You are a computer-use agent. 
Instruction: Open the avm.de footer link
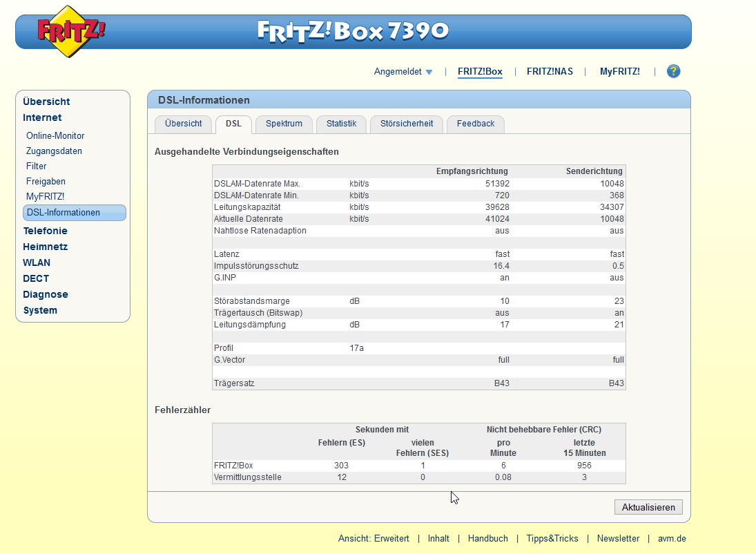672,539
